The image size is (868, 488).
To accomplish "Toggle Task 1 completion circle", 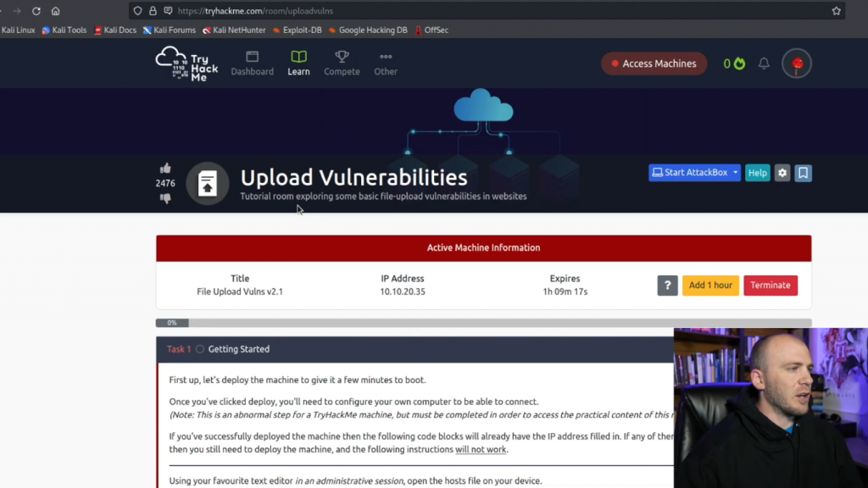I will tap(200, 349).
